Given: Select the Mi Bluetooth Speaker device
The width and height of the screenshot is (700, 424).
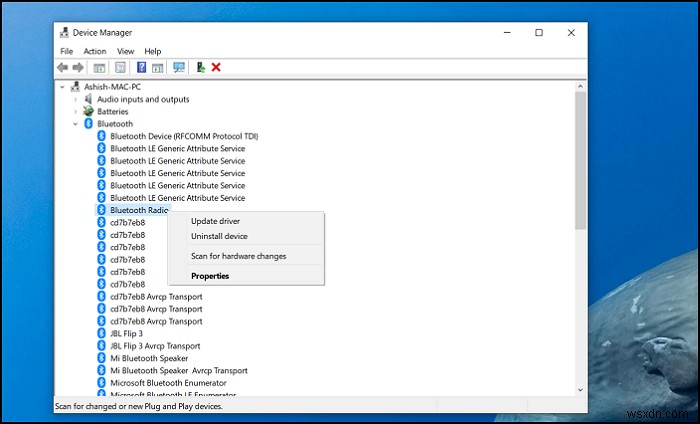Looking at the screenshot, I should [149, 358].
